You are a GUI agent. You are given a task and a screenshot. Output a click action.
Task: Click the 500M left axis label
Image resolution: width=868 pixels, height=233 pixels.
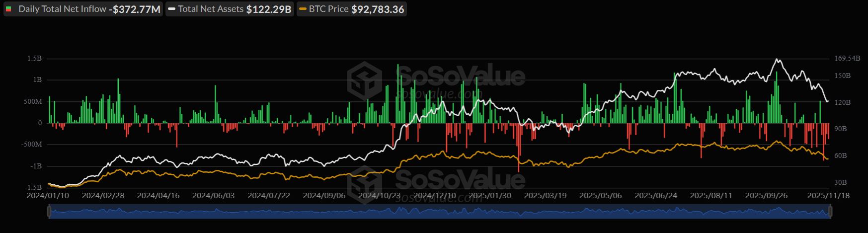click(x=33, y=102)
